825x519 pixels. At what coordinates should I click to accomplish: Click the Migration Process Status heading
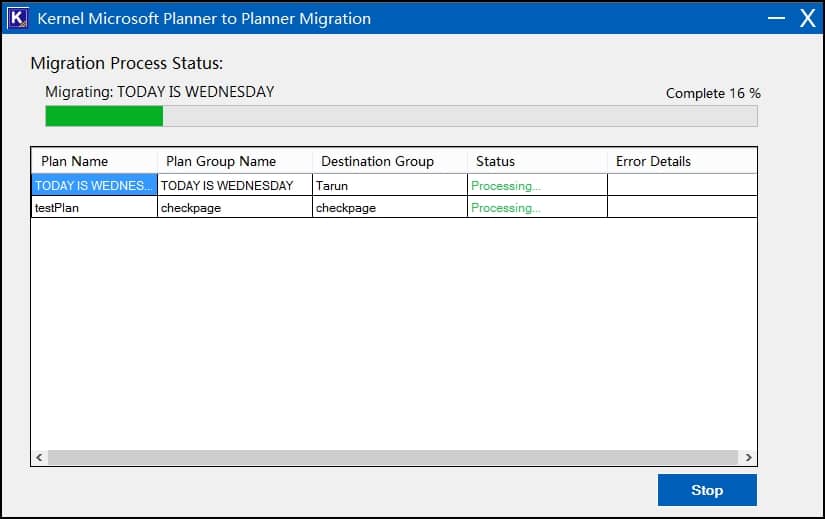(127, 63)
